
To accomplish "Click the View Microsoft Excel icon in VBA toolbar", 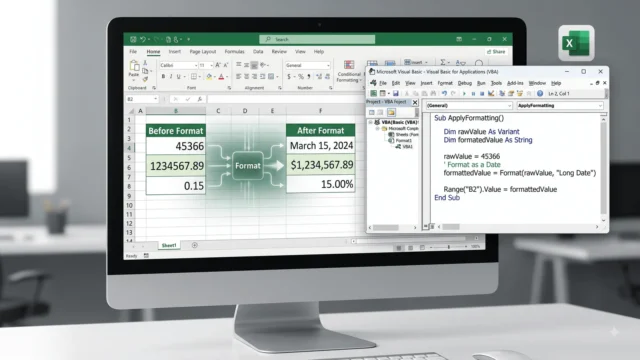I will (373, 93).
